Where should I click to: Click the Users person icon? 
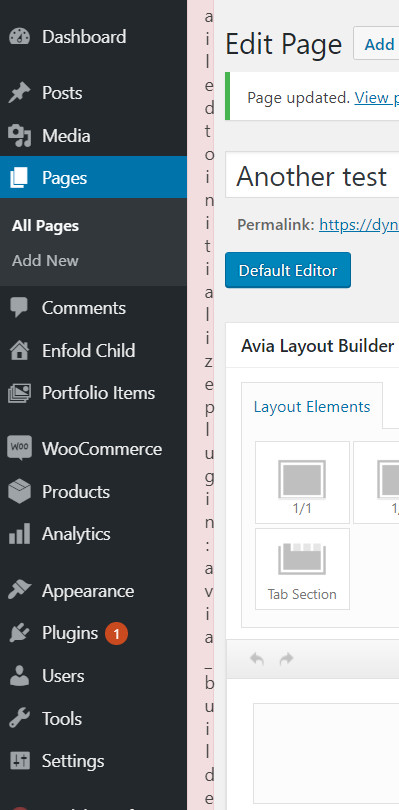(x=19, y=676)
